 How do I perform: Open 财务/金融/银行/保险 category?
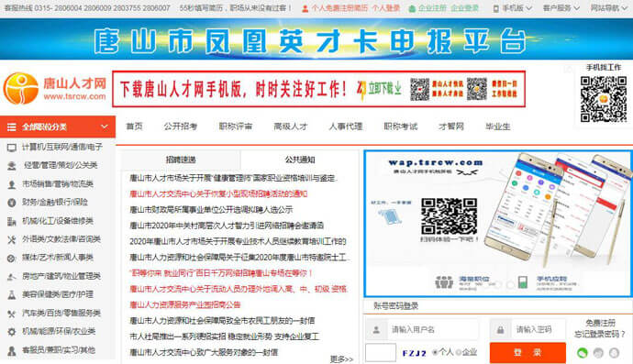(55, 203)
